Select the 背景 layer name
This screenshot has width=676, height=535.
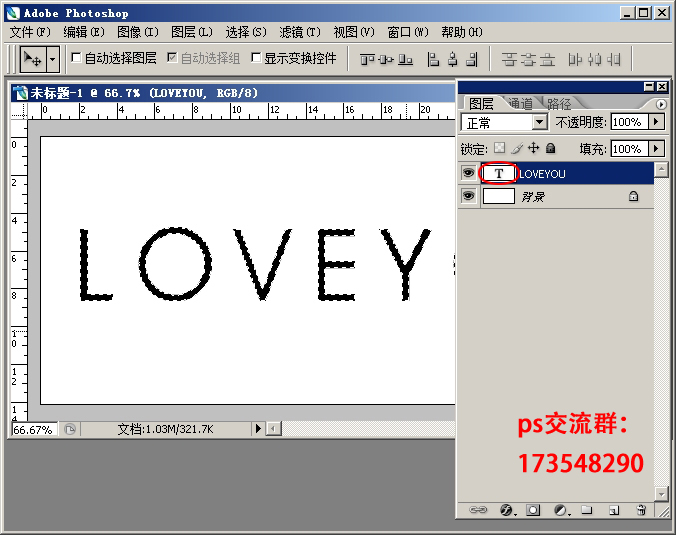(533, 197)
